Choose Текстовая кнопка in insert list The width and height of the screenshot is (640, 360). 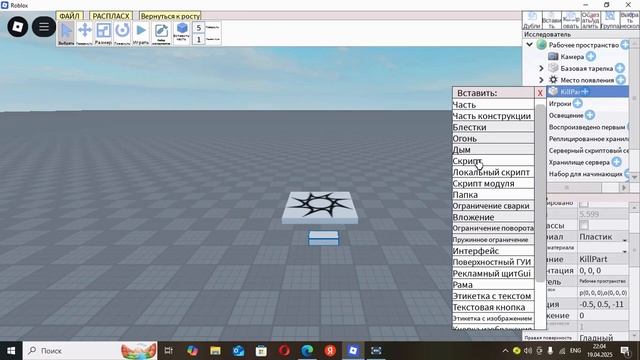click(493, 307)
